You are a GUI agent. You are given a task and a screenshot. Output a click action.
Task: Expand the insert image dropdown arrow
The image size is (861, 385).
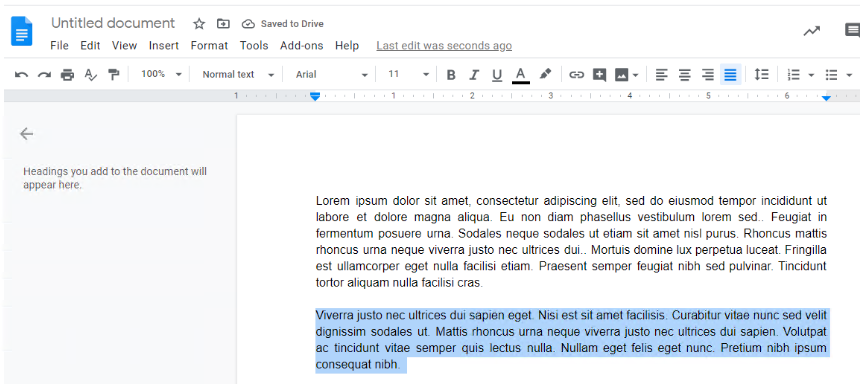(x=635, y=75)
